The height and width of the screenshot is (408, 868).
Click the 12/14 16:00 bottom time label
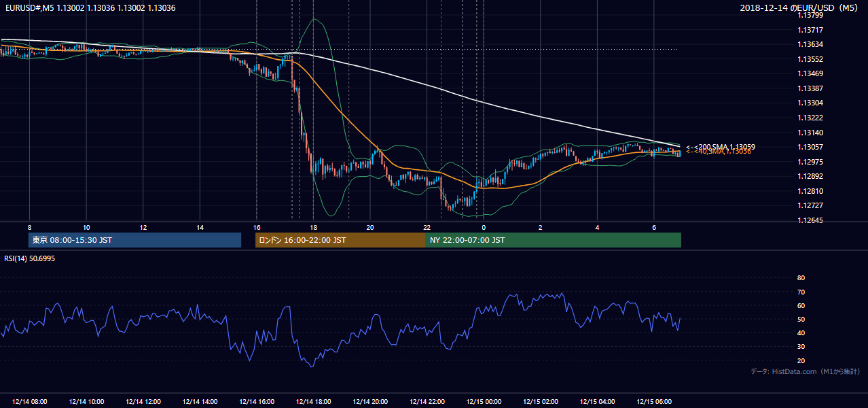pos(257,402)
